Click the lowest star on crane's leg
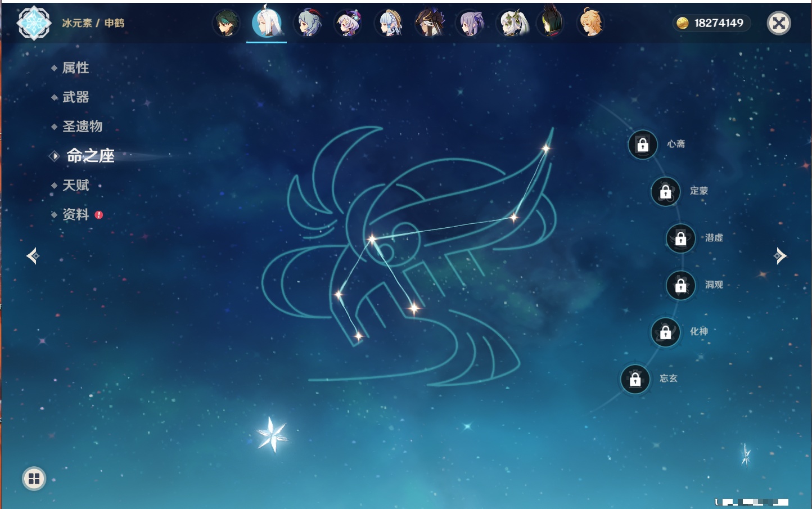The width and height of the screenshot is (812, 509). pyautogui.click(x=358, y=336)
